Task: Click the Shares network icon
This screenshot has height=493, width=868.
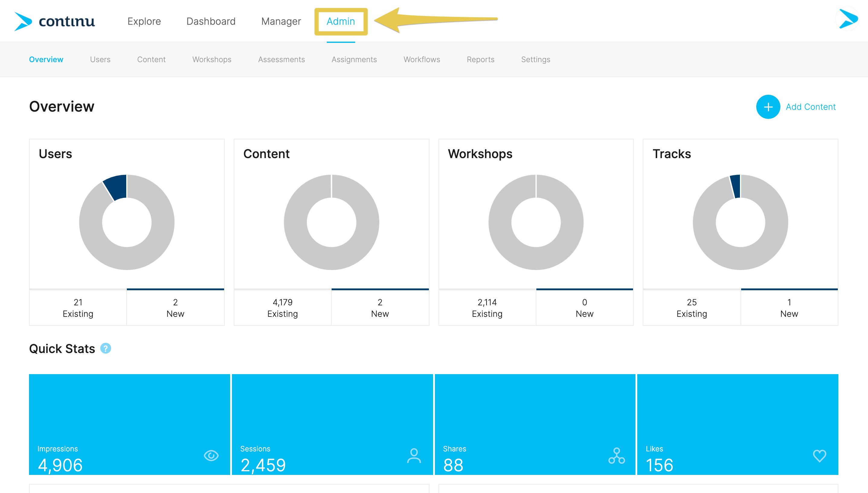Action: tap(616, 456)
